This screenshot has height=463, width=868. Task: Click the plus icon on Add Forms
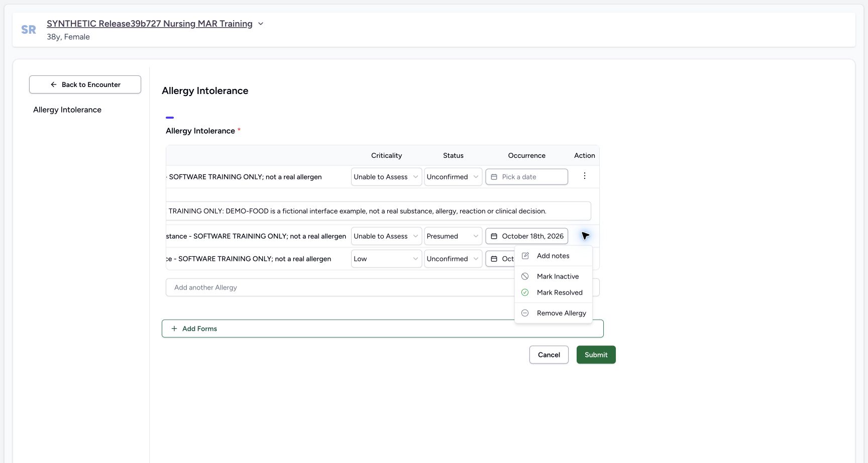[174, 329]
